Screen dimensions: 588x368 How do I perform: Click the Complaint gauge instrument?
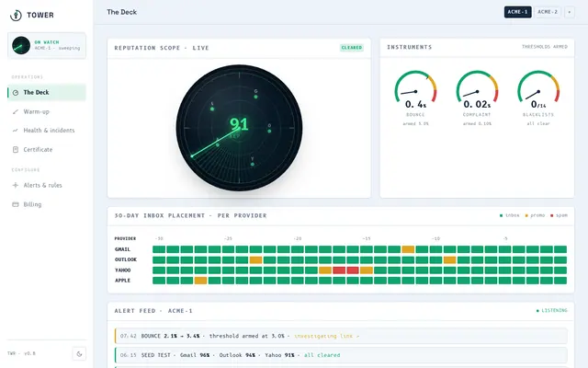point(477,98)
